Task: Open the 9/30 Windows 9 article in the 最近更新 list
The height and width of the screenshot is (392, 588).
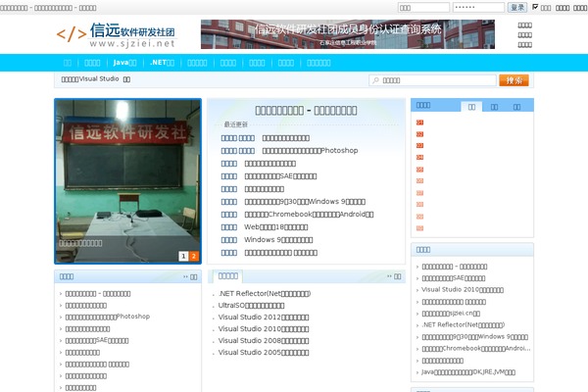Action: (x=305, y=202)
